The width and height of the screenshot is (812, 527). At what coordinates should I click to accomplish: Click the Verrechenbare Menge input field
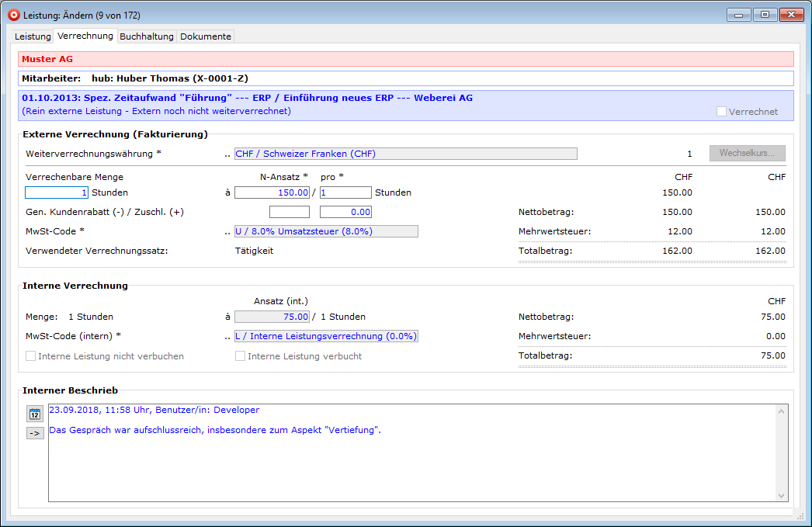tap(57, 192)
